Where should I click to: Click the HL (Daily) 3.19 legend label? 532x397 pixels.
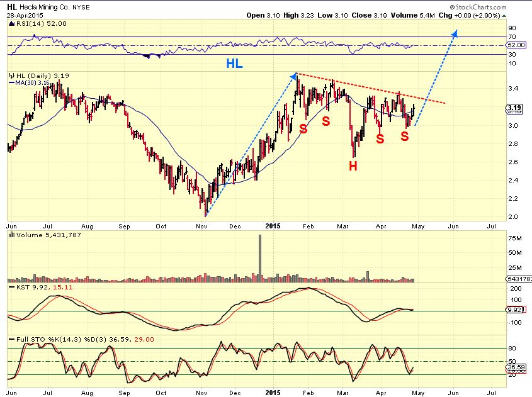[x=43, y=75]
